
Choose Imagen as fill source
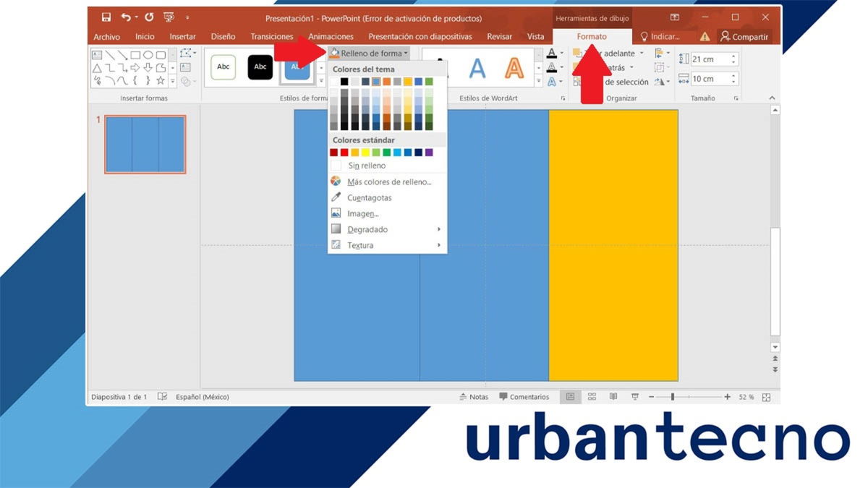coord(362,213)
